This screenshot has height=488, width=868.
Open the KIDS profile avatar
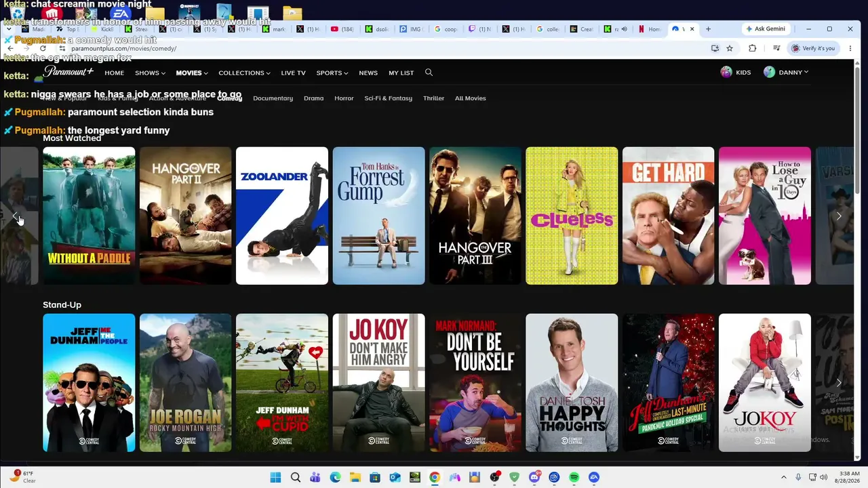(726, 73)
